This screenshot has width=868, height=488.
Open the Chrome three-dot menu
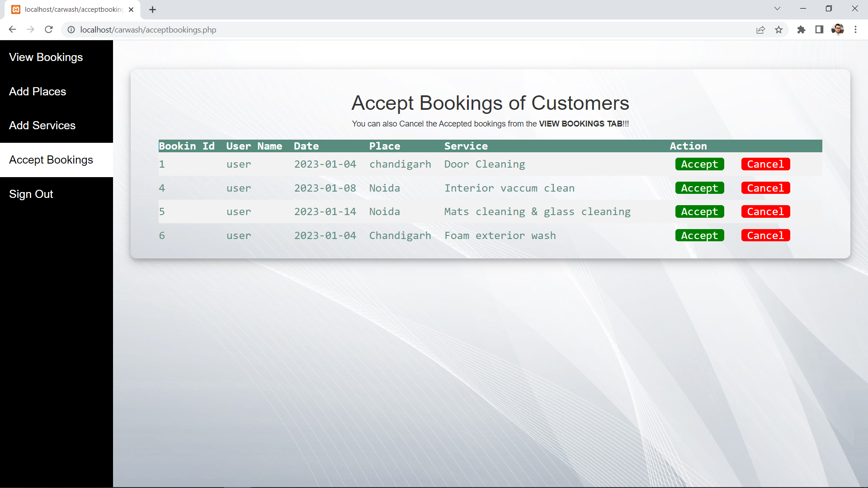855,30
